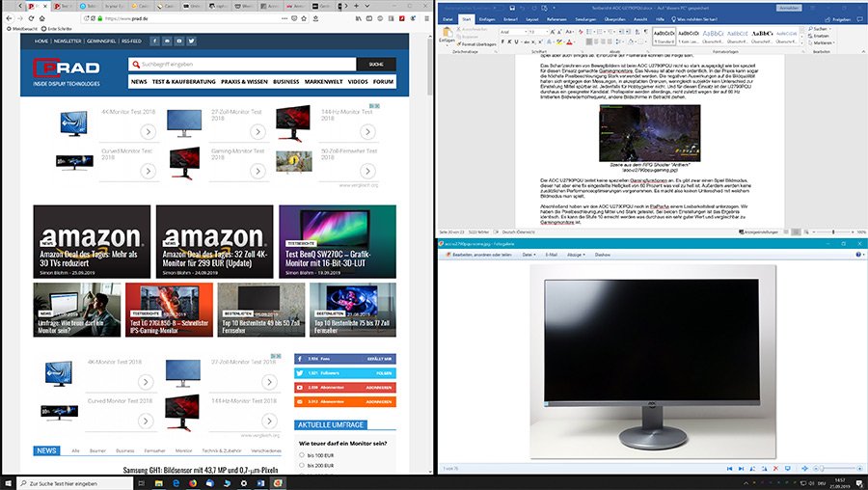The height and width of the screenshot is (490, 868).
Task: Open BenQ SW270C test article thumbnail
Action: [338, 241]
